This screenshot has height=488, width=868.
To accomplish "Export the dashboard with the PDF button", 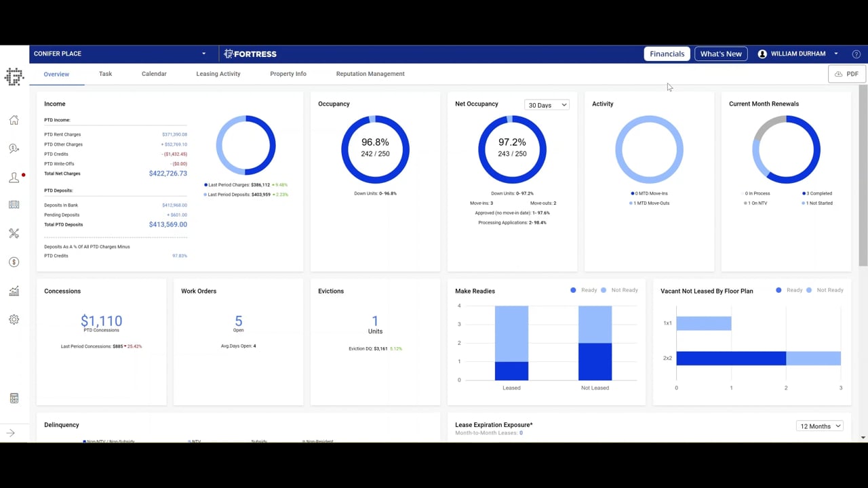I will tap(846, 74).
